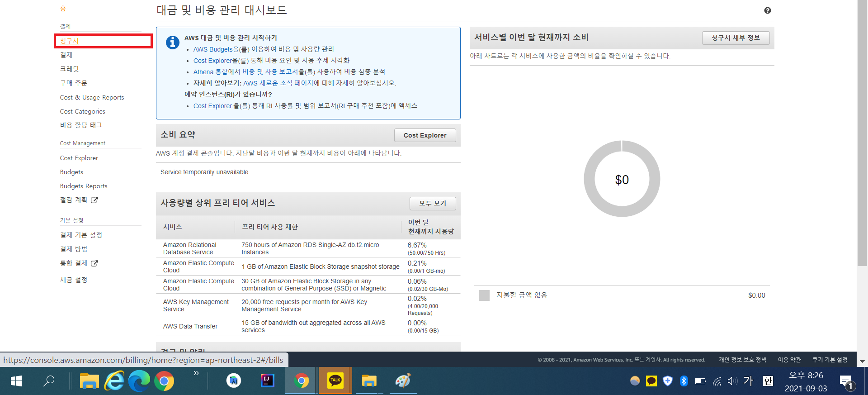Click the 모두 보기 button
Image resolution: width=868 pixels, height=395 pixels.
coord(433,203)
